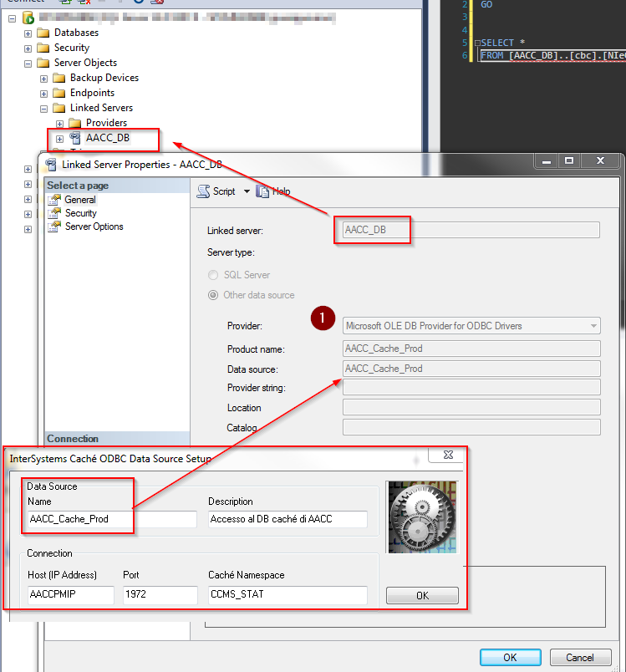Close the Linked Server Properties window

pos(600,160)
